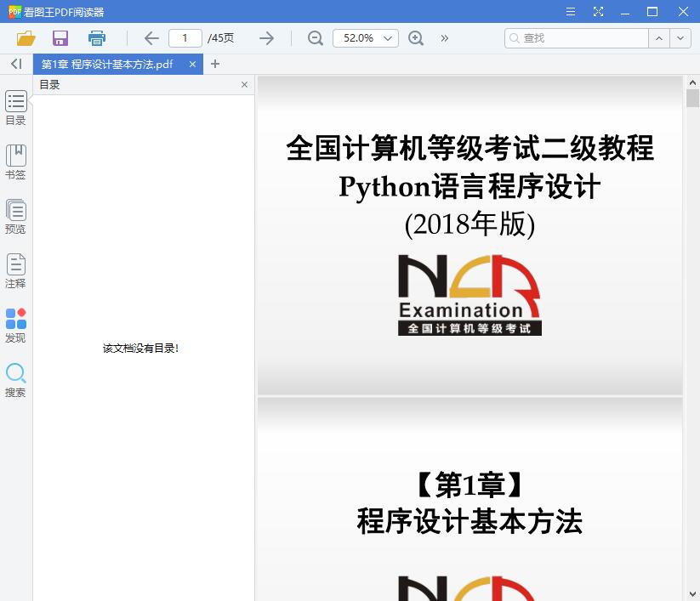Open a PDF file with the folder icon
The height and width of the screenshot is (601, 700).
25,38
